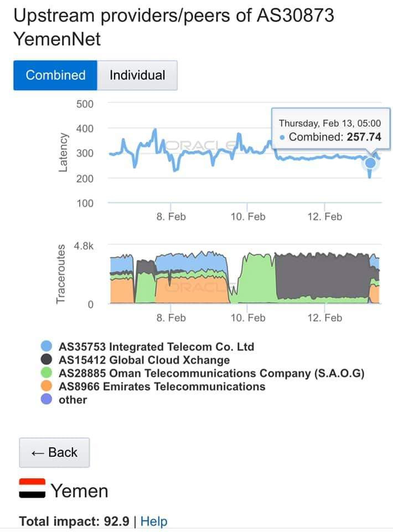The width and height of the screenshot is (393, 532).
Task: Switch to the Combined tab
Action: coord(55,75)
